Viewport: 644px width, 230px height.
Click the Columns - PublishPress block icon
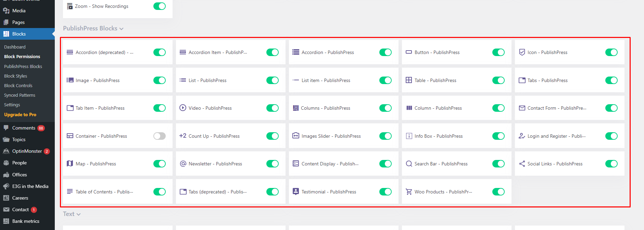tap(296, 108)
